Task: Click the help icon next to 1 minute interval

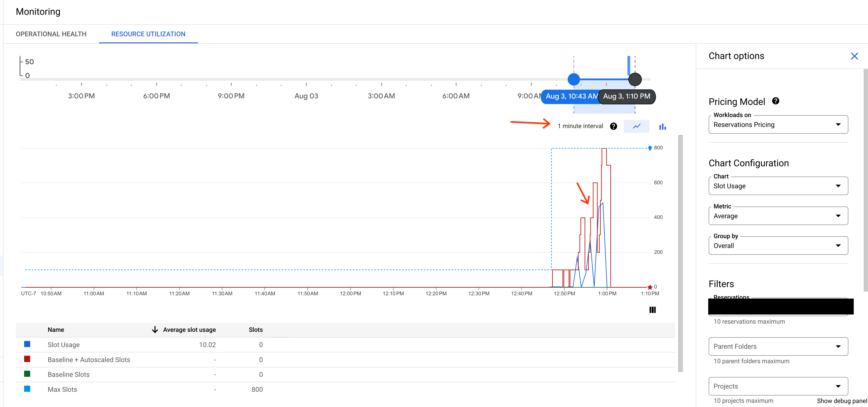Action: click(613, 126)
